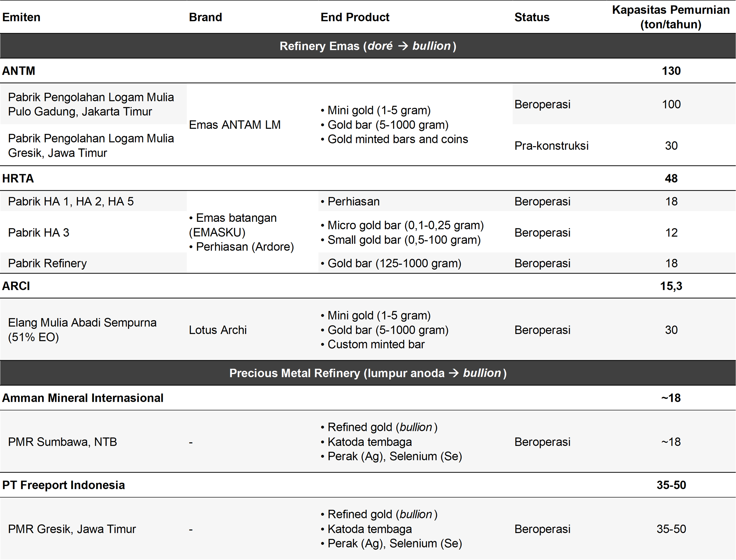Select ANTM total capacity value 130
The image size is (736, 560).
coord(671,71)
